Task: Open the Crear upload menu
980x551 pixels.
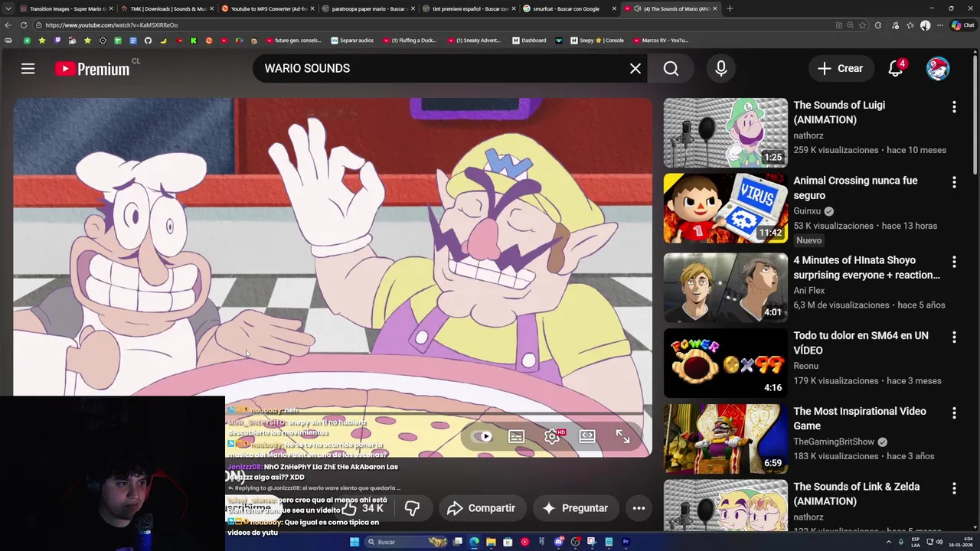Action: pyautogui.click(x=840, y=69)
